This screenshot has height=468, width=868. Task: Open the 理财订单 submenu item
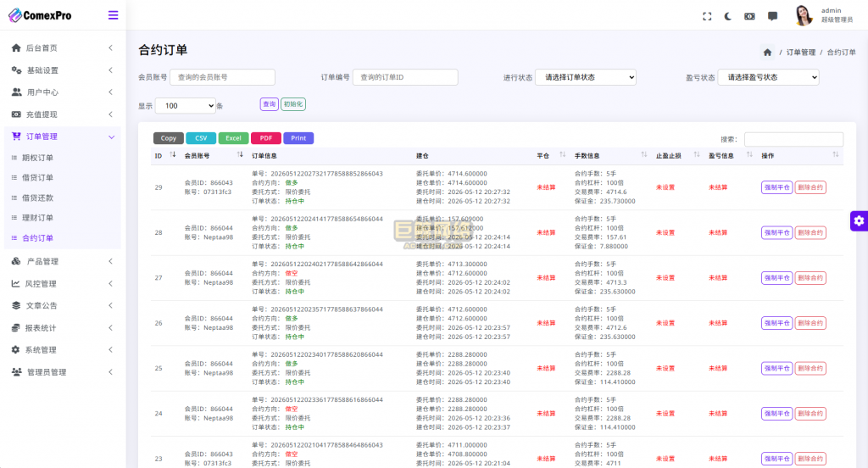coord(37,218)
